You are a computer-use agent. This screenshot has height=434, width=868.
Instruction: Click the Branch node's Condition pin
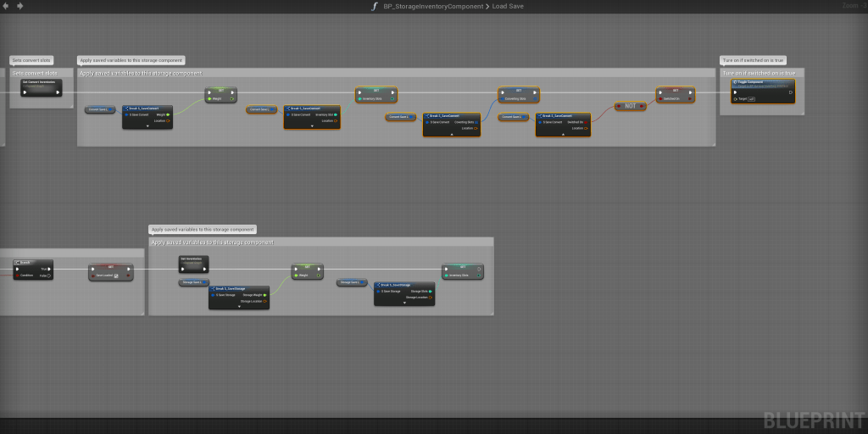click(x=17, y=275)
